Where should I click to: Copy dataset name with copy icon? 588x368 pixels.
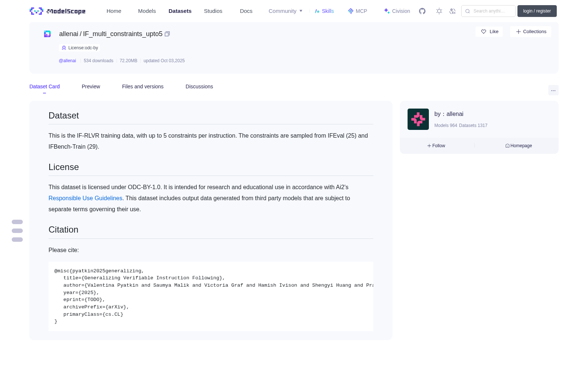click(x=167, y=34)
